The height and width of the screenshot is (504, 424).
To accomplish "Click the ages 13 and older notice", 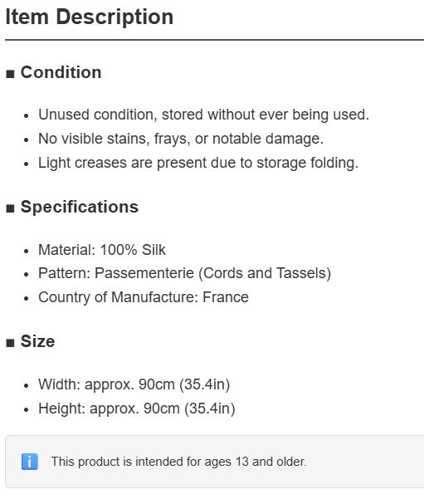I will click(x=178, y=462).
